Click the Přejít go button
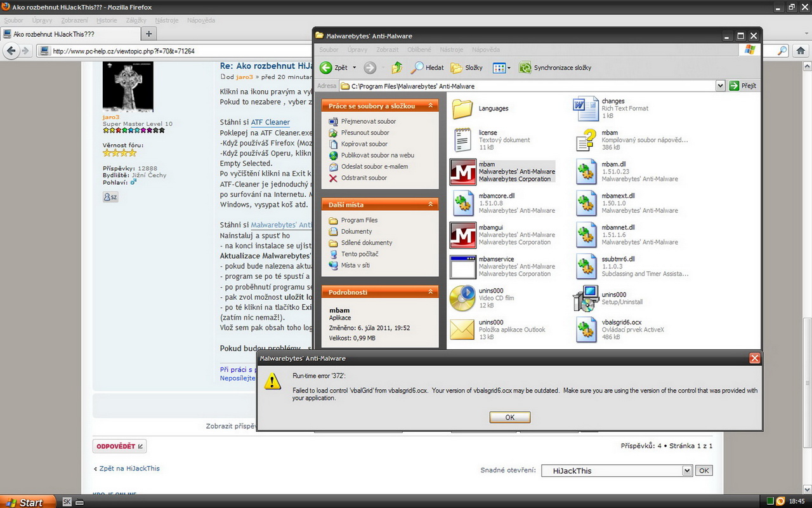 tap(742, 86)
